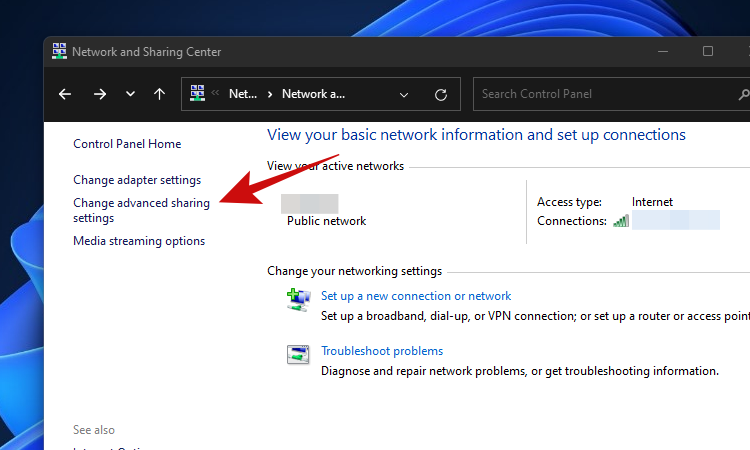Viewport: 750px width, 450px height.
Task: Click the blurred Connections network link
Action: [675, 220]
